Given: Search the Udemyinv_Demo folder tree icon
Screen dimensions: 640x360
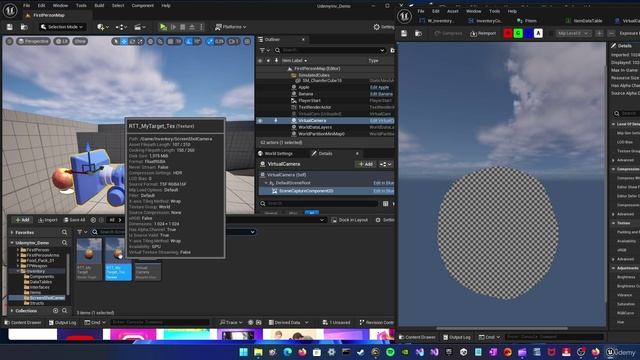Looking at the screenshot, I should click(x=64, y=243).
